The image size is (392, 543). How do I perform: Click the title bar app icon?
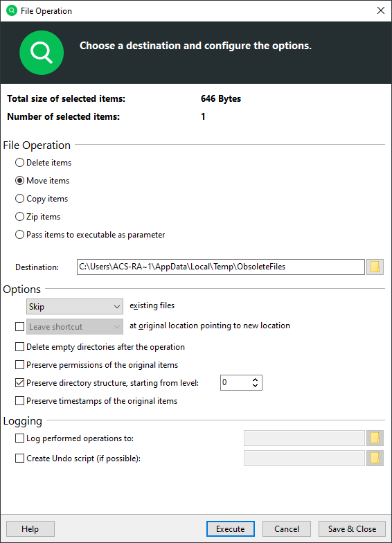click(x=11, y=10)
